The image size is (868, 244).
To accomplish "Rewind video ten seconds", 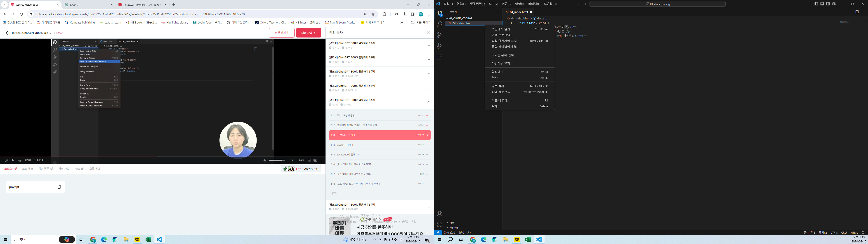I will coord(6,160).
